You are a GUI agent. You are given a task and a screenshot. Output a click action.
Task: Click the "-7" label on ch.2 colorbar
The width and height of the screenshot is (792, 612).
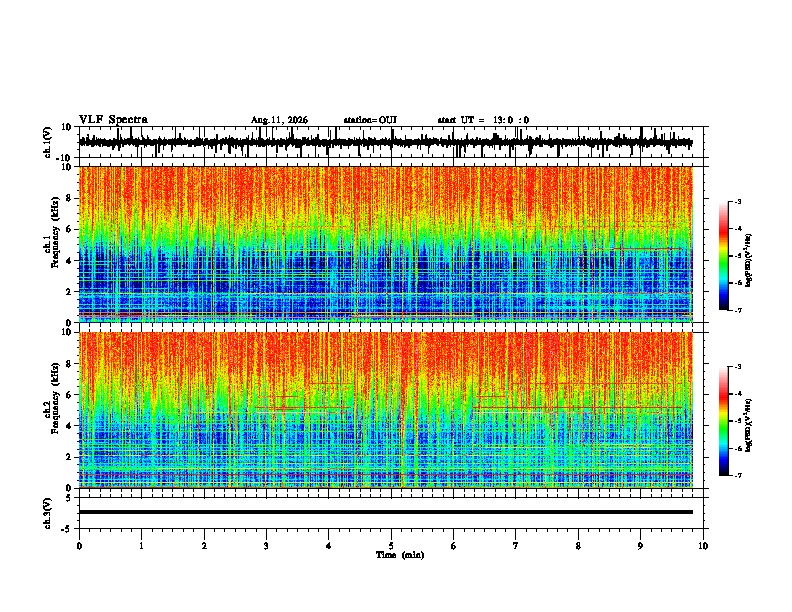pyautogui.click(x=738, y=475)
